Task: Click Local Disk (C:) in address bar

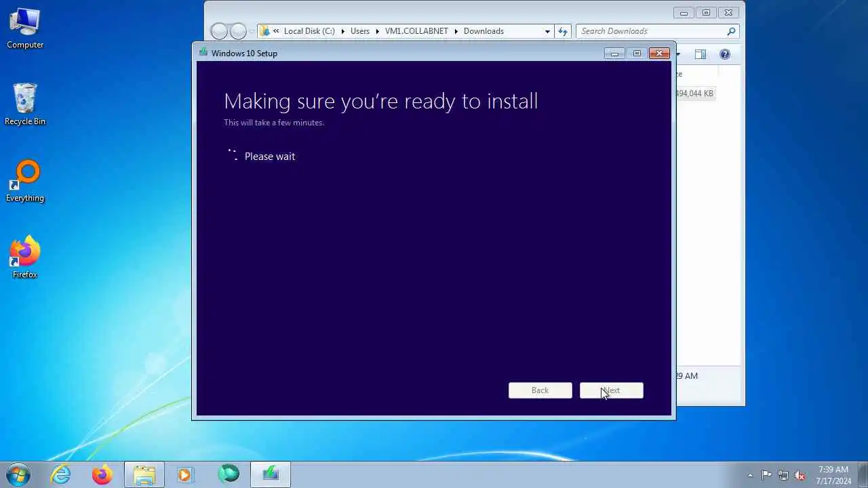Action: [x=309, y=31]
